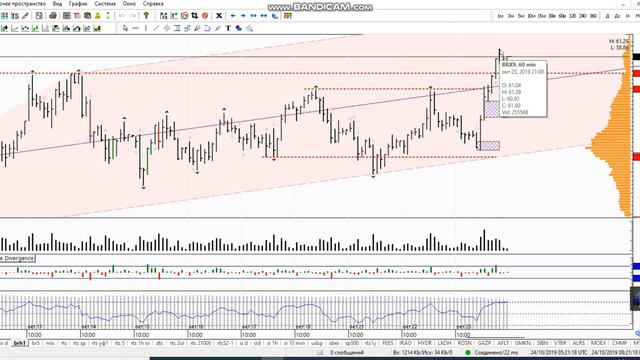Select the text T annotation tool

coord(228,28)
